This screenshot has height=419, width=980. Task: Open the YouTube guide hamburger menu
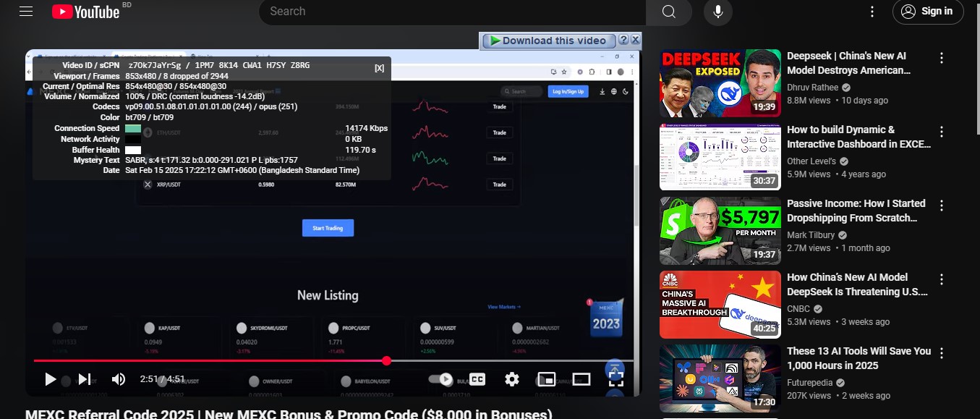26,12
